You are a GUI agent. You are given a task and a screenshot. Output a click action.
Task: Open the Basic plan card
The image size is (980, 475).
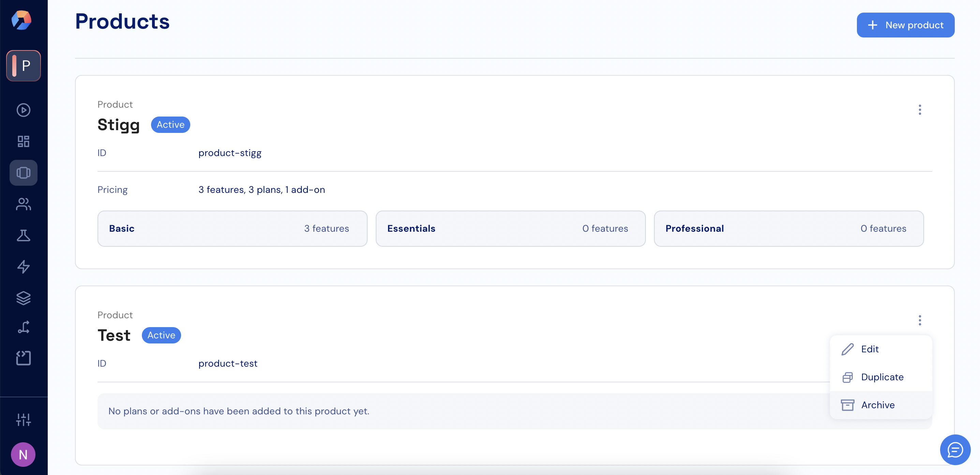pos(232,229)
